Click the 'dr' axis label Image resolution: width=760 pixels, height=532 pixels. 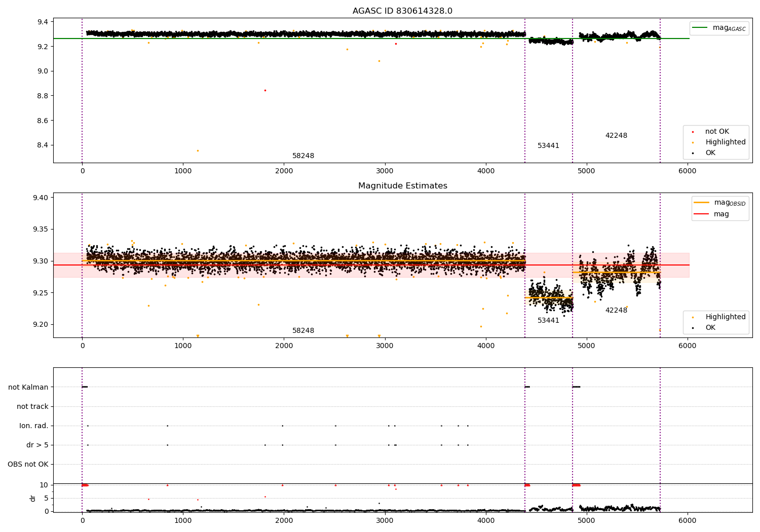pos(33,498)
